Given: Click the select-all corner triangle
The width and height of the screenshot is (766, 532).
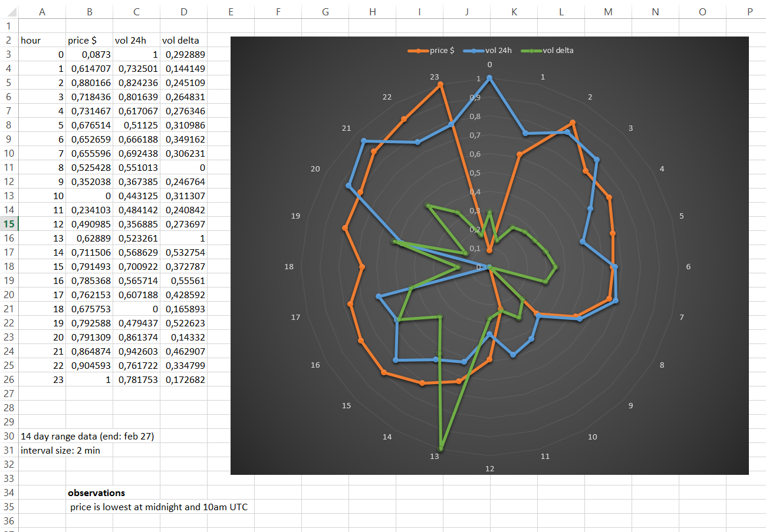Looking at the screenshot, I should pos(9,11).
